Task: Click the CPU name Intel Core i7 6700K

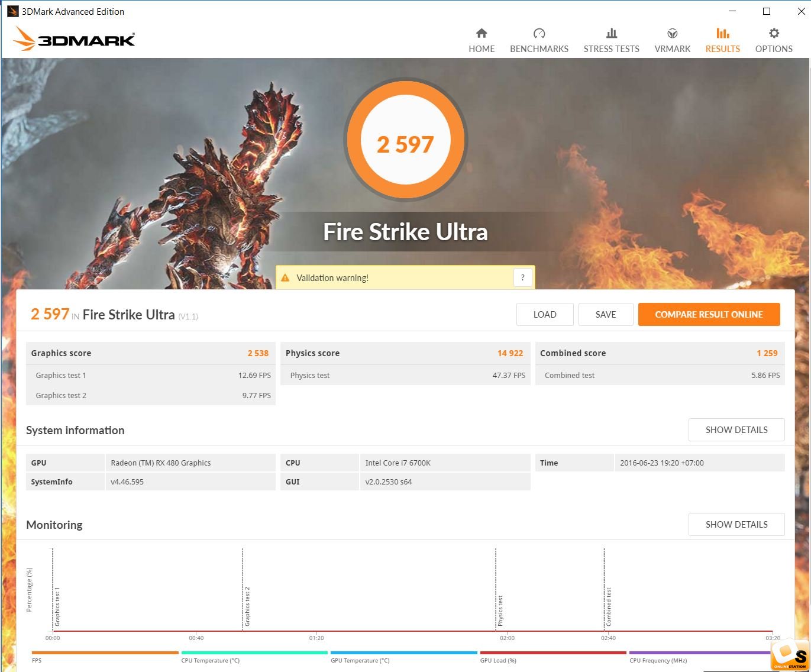Action: [398, 463]
